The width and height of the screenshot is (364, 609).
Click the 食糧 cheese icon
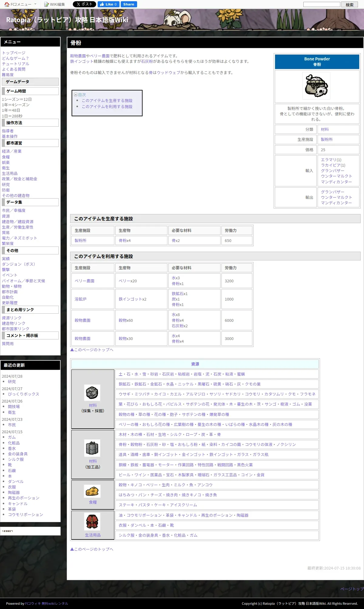pos(92,491)
